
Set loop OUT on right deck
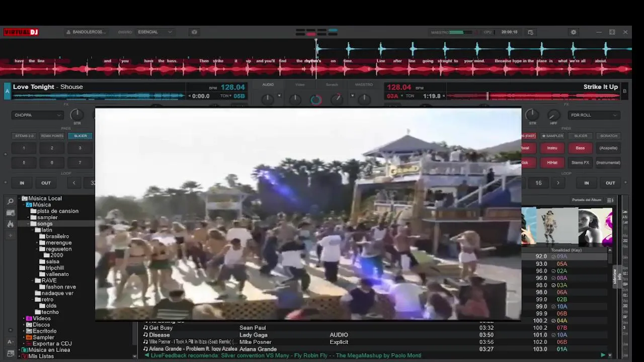(x=610, y=183)
